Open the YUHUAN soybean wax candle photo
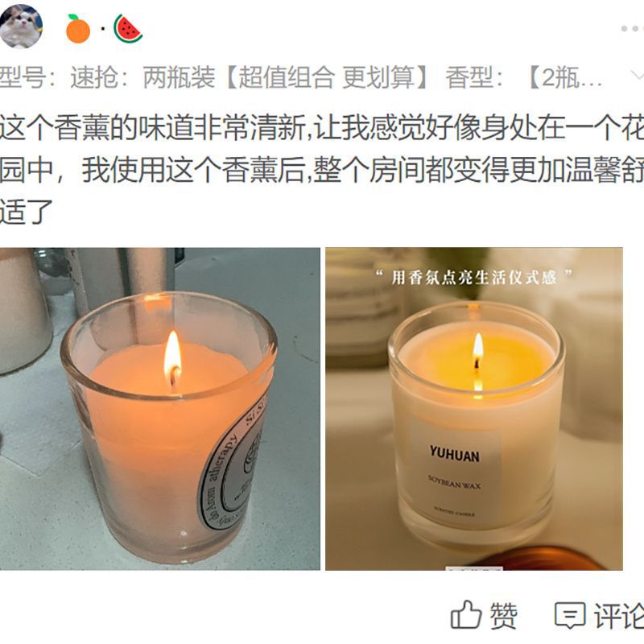Viewport: 644px width, 644px height. tap(474, 409)
